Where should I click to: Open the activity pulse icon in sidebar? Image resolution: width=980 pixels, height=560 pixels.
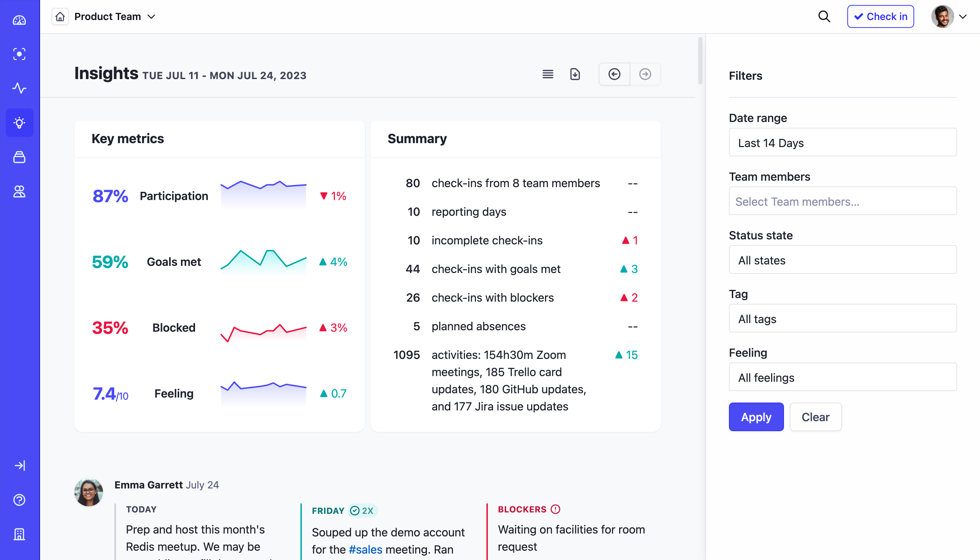[19, 88]
